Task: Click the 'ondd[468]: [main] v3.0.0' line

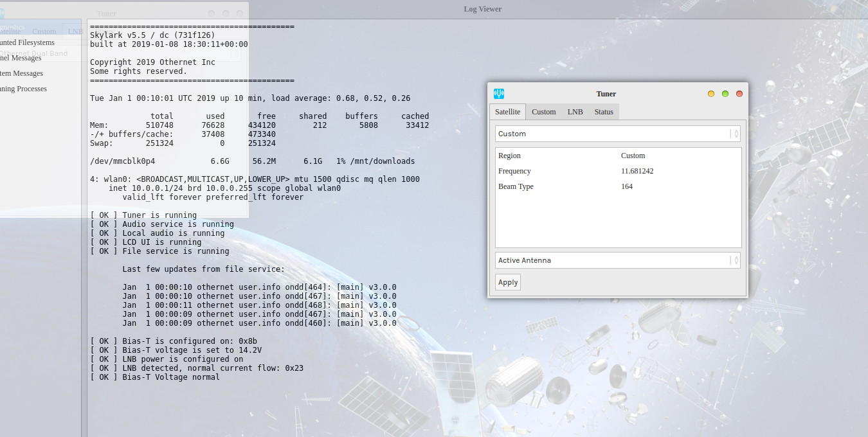Action: (x=260, y=305)
